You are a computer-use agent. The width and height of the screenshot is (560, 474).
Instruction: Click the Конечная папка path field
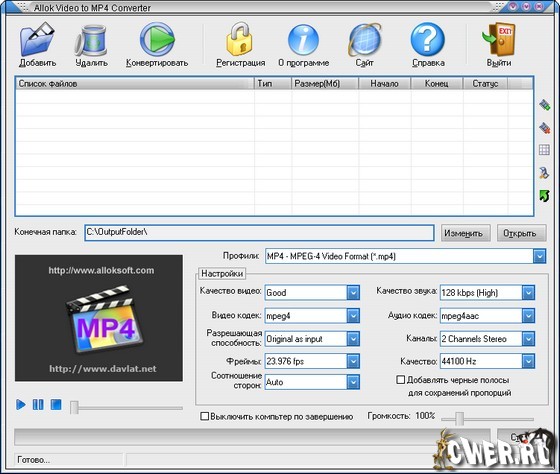coord(259,233)
